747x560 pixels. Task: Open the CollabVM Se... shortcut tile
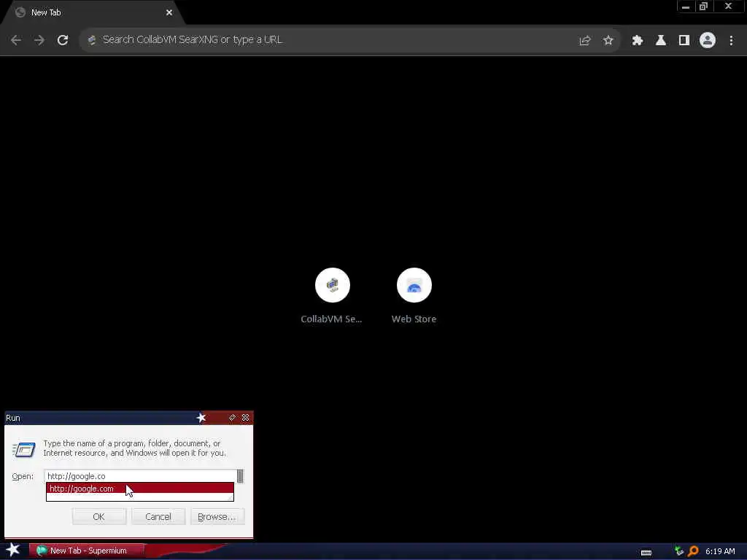coord(332,296)
